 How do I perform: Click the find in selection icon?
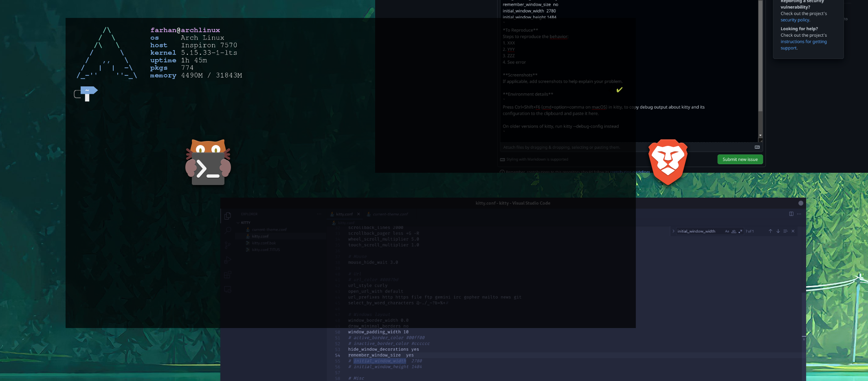785,231
